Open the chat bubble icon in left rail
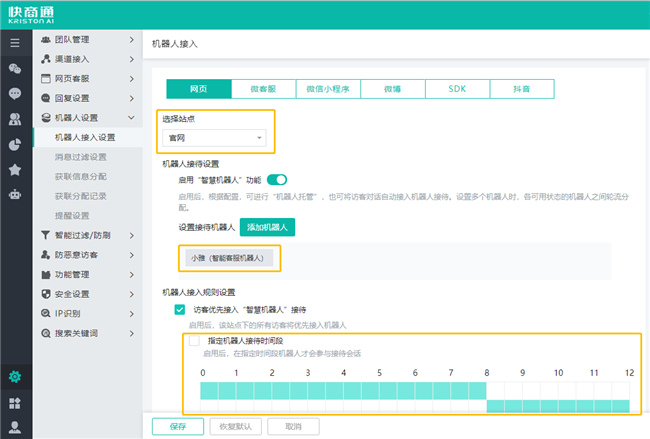This screenshot has height=439, width=650. 14,93
